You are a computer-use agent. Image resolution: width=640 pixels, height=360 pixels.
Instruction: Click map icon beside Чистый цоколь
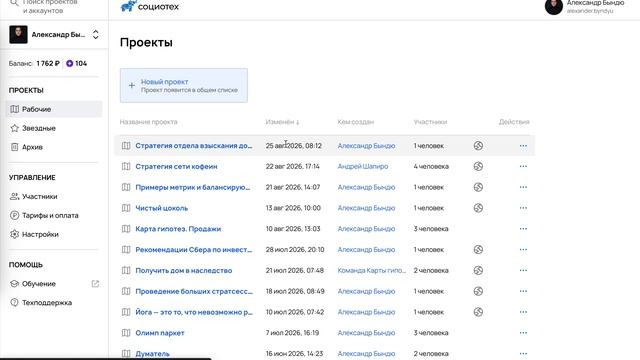(x=126, y=208)
